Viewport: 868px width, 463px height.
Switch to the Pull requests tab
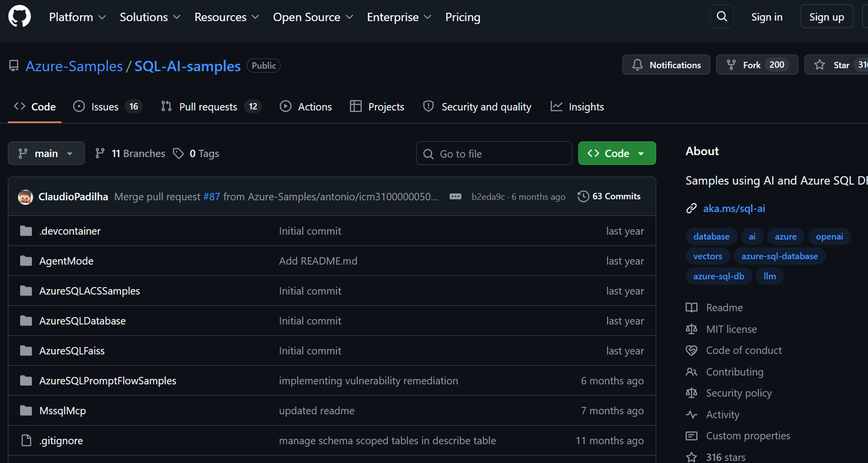211,107
